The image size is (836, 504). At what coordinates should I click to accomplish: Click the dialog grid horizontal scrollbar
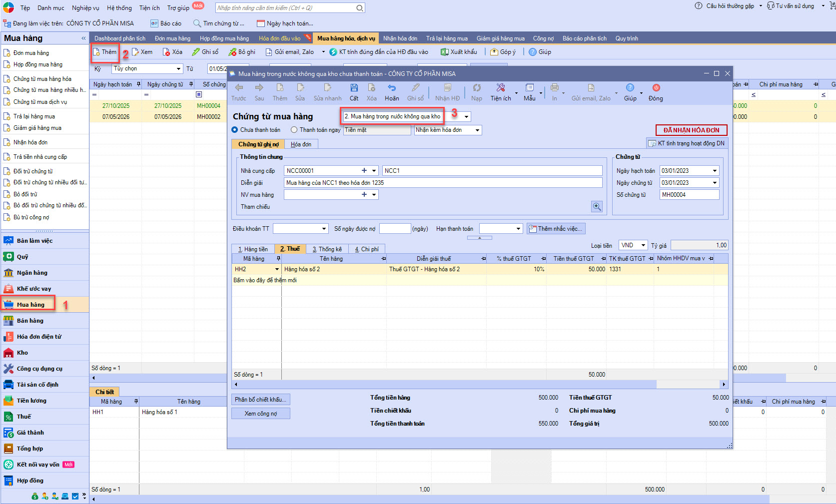point(445,384)
